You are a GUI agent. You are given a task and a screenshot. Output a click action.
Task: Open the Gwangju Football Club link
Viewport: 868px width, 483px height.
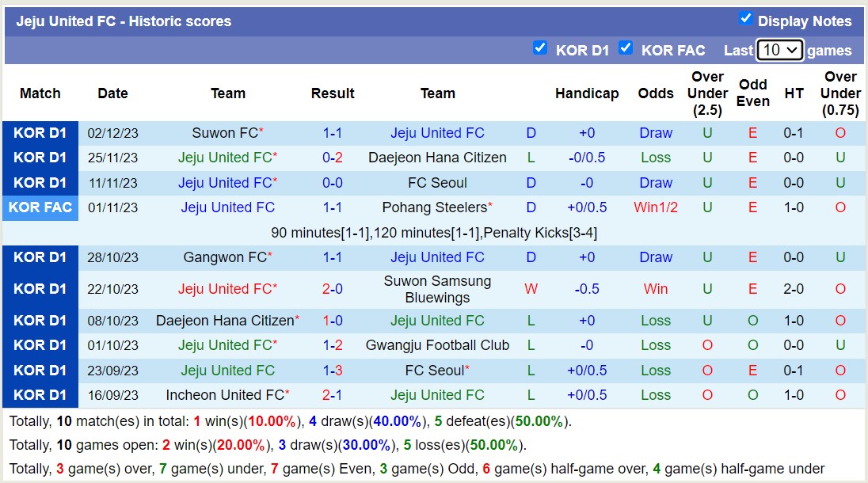click(437, 345)
